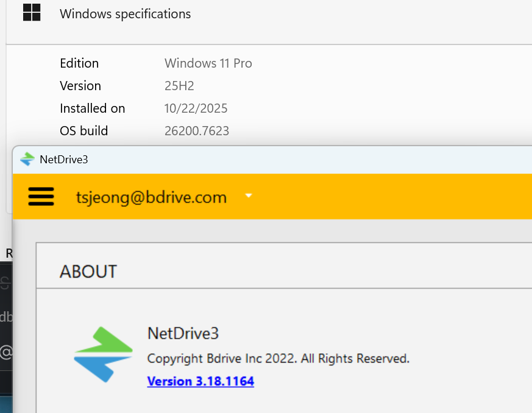The height and width of the screenshot is (413, 532).
Task: Click the 25H2 version value
Action: tap(179, 86)
